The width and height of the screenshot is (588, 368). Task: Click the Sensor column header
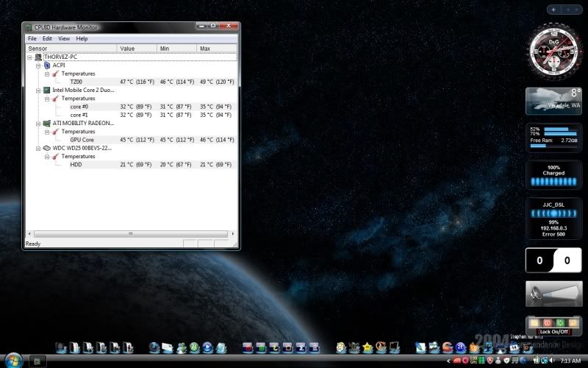[x=71, y=49]
